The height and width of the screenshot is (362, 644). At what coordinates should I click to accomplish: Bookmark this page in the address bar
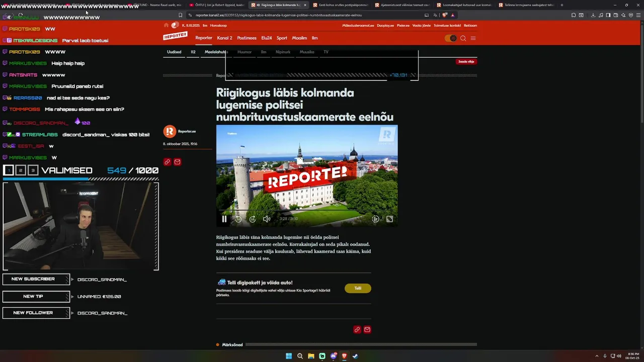coord(180,15)
